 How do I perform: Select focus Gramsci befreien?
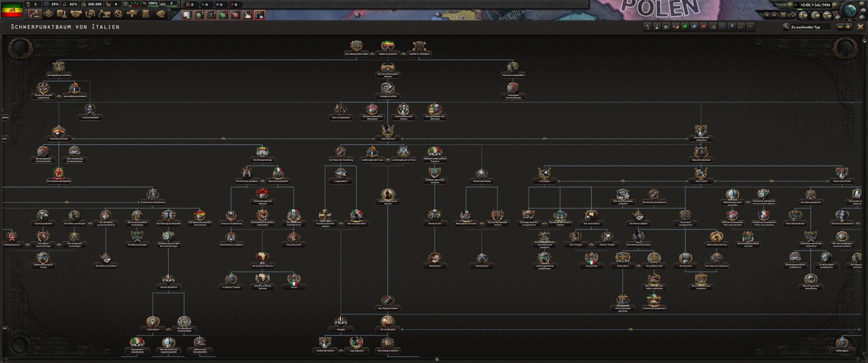pyautogui.click(x=90, y=111)
